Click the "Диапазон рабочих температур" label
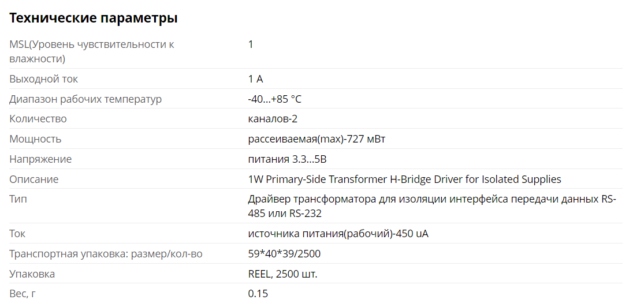The width and height of the screenshot is (644, 307). pyautogui.click(x=85, y=99)
